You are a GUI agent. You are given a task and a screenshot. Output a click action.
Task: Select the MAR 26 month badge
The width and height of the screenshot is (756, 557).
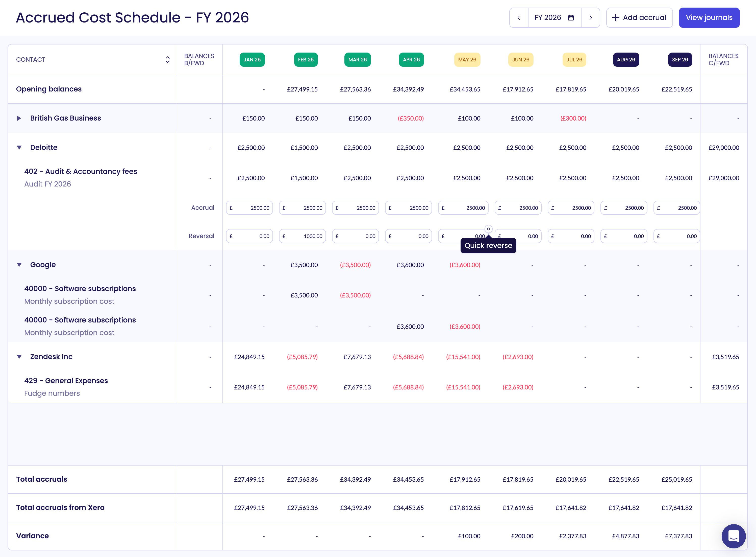coord(358,60)
